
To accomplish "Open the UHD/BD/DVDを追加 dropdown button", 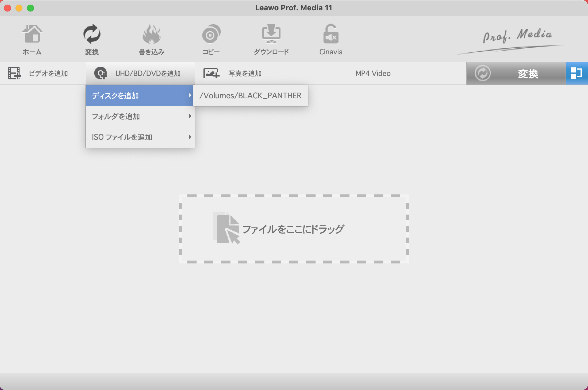I will [140, 73].
